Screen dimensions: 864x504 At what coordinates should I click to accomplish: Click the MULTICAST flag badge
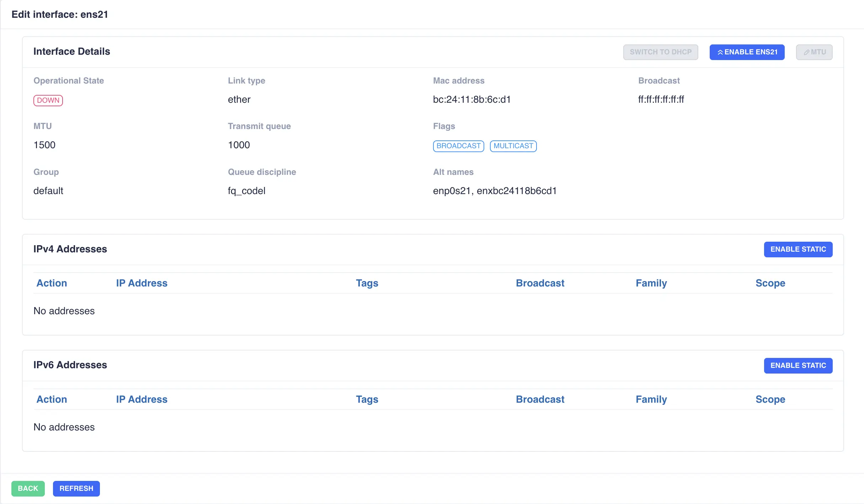tap(513, 146)
